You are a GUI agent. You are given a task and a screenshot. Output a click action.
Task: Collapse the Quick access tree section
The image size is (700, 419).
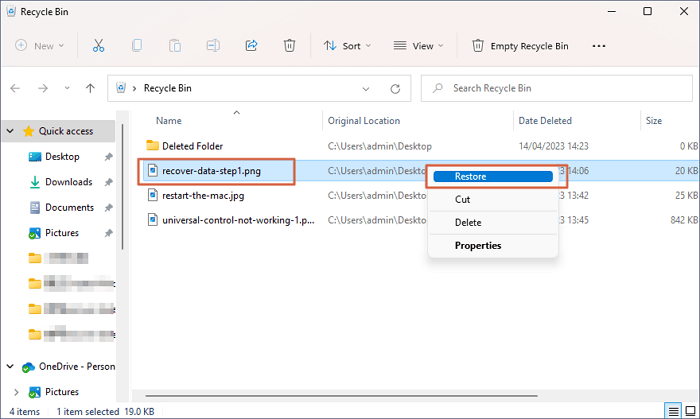point(10,130)
